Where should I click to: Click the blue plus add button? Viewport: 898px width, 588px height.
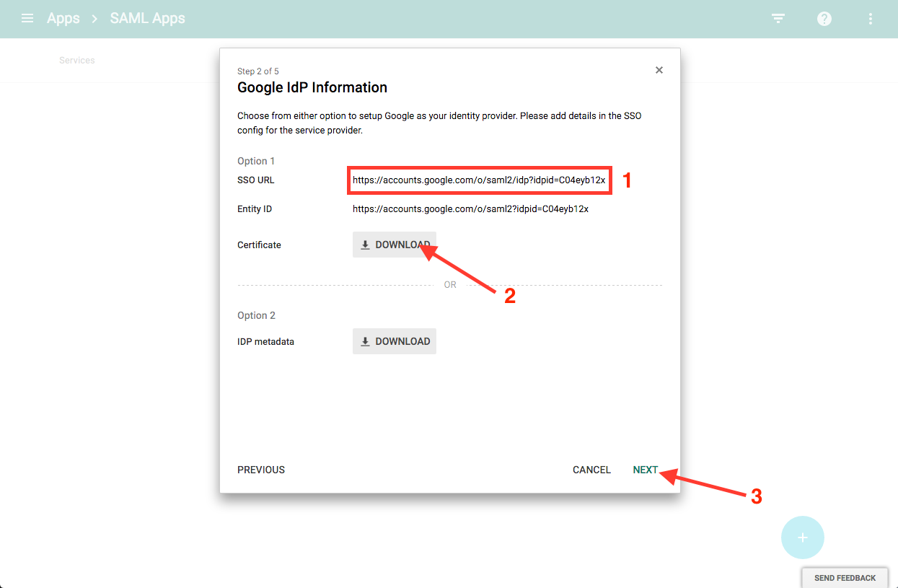coord(802,537)
